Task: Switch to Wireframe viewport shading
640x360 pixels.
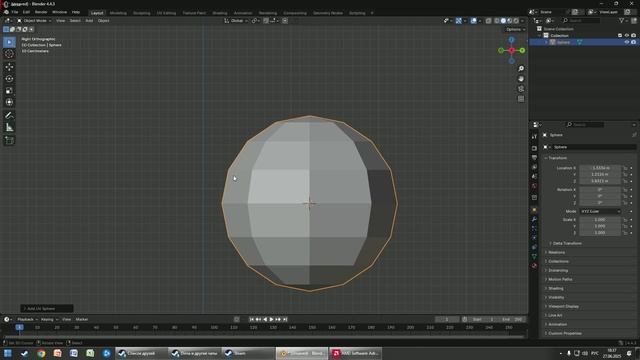Action: (x=497, y=20)
